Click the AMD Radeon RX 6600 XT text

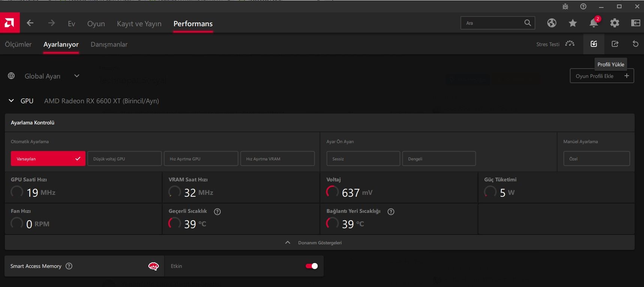102,101
